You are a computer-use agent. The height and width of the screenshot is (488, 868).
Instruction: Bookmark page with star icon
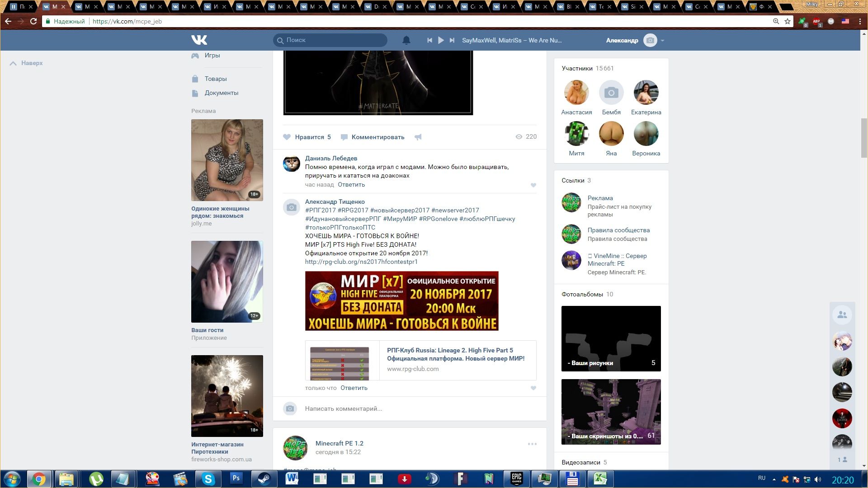(x=788, y=21)
